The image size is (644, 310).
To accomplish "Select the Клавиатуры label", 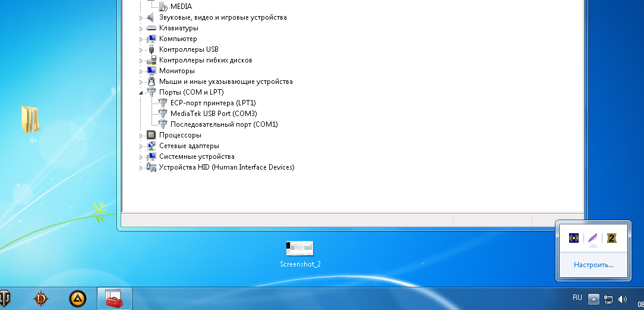I will [x=179, y=28].
